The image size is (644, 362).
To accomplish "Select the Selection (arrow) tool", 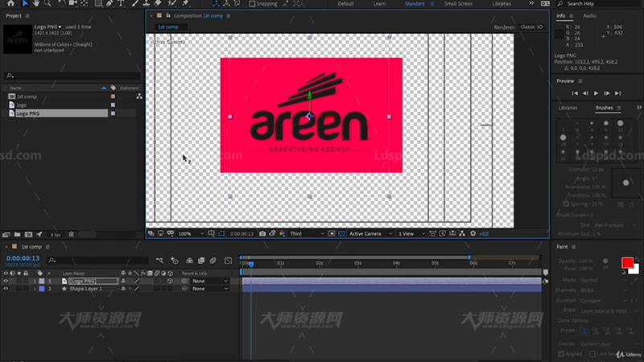I will pyautogui.click(x=25, y=3).
